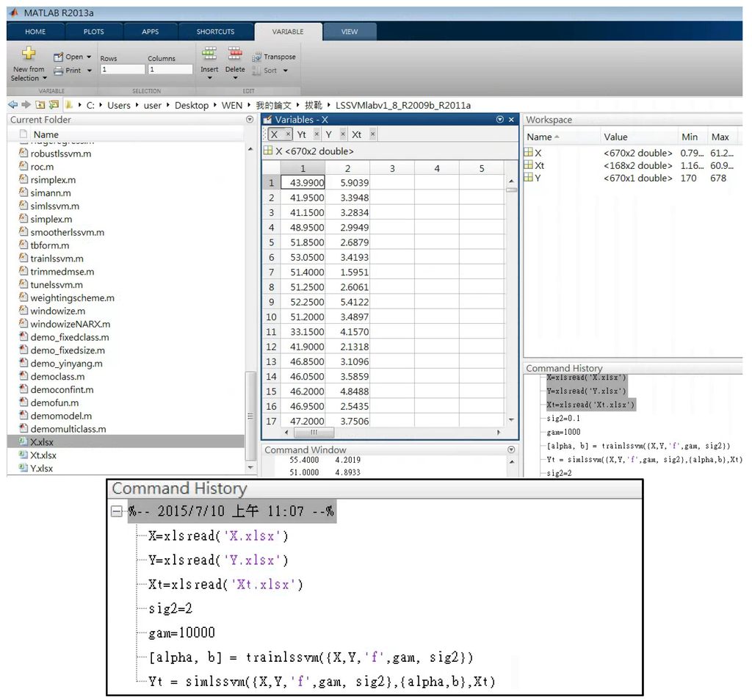Screen dimensions: 752x700
Task: Expand the Sort dropdown
Action: (x=285, y=71)
